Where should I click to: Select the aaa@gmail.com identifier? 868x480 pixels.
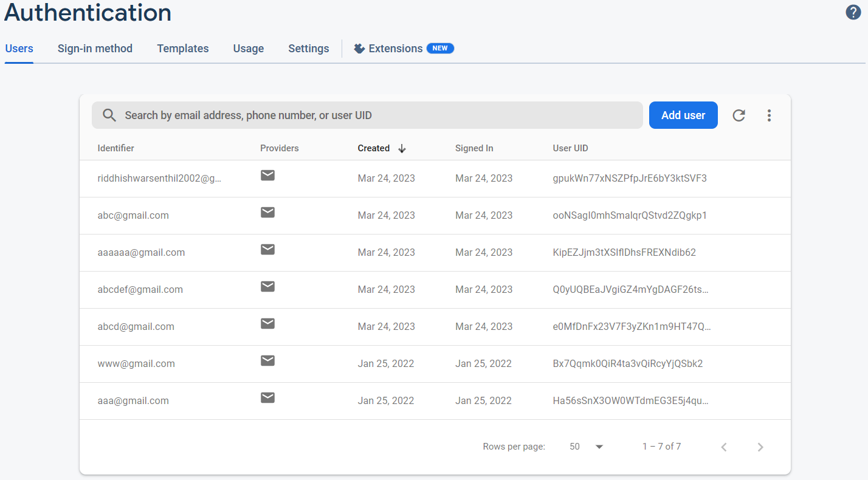pos(133,401)
